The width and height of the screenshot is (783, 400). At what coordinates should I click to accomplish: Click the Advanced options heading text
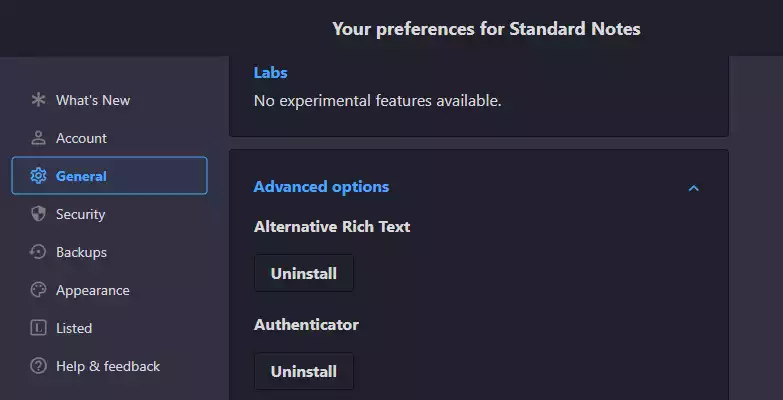[x=321, y=187]
